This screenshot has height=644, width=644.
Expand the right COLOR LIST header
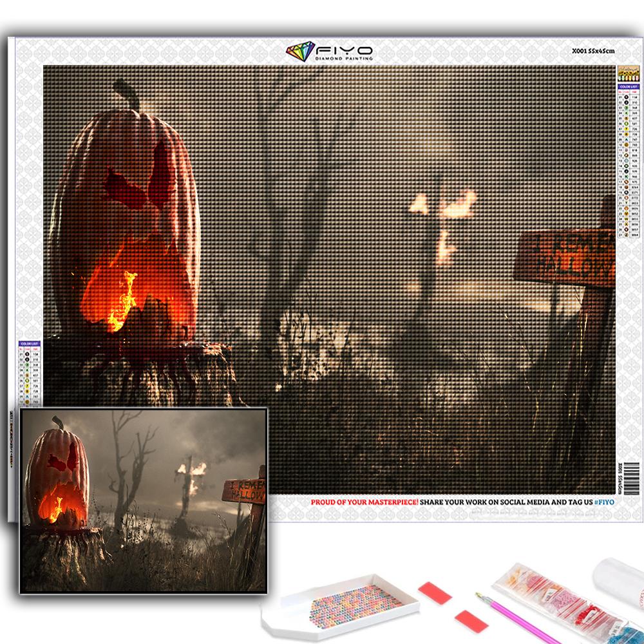[630, 86]
